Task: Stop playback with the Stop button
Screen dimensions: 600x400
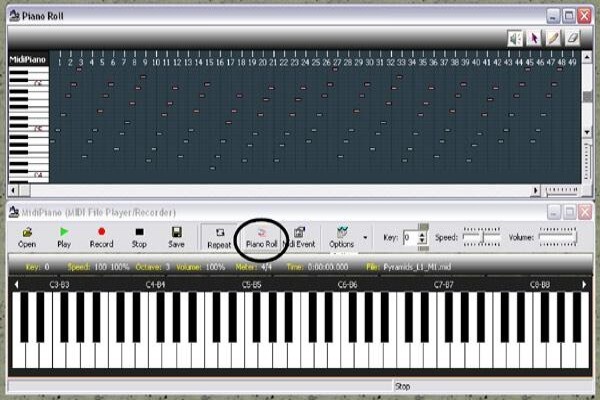Action: click(139, 237)
